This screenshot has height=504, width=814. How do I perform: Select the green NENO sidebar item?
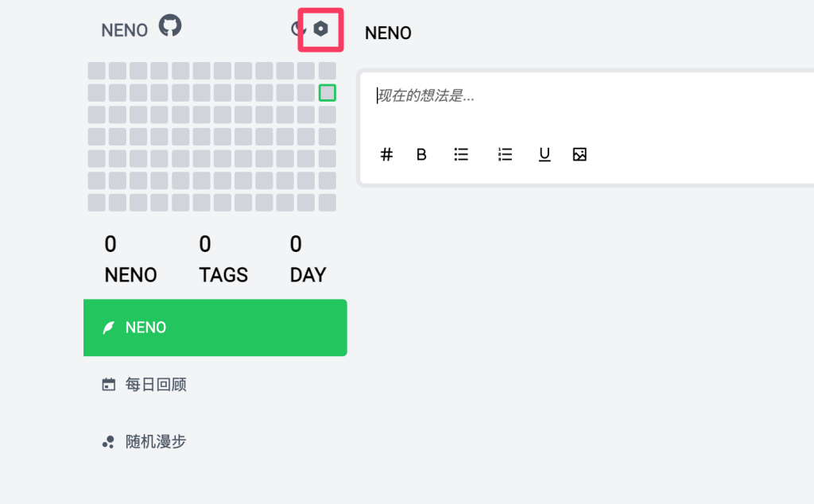pyautogui.click(x=215, y=328)
